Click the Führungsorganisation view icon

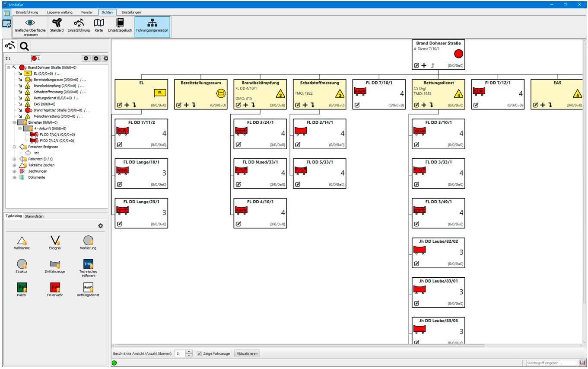[x=152, y=23]
